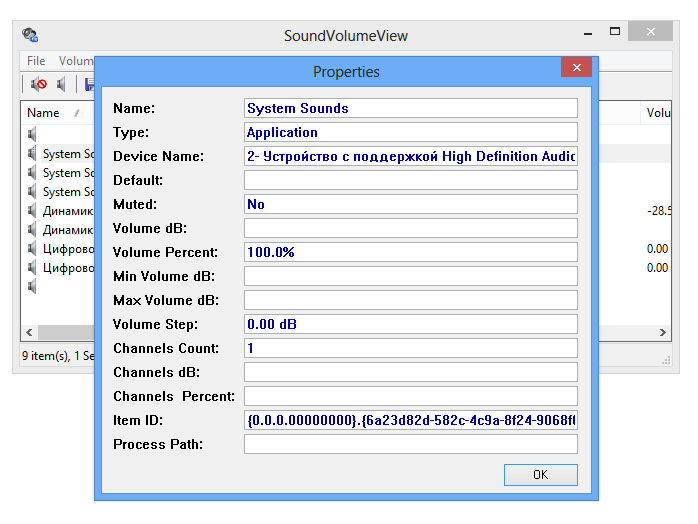Screen dimensions: 698x524
Task: Click the empty Max Volume dB field
Action: [x=411, y=301]
